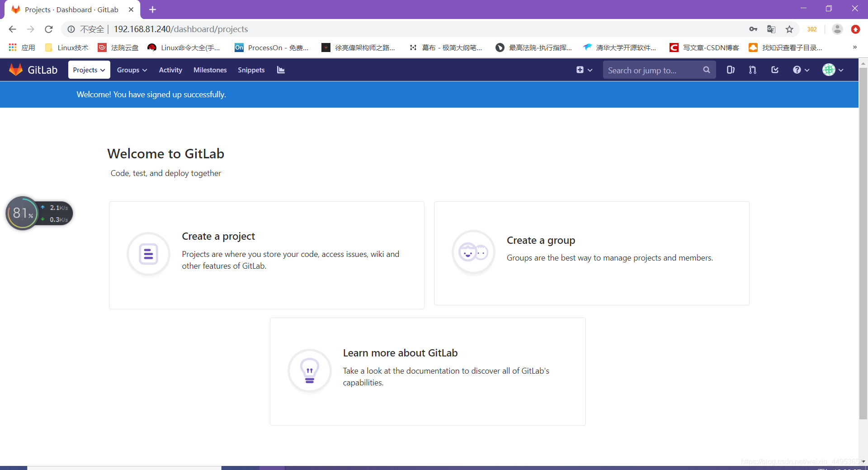Image resolution: width=868 pixels, height=470 pixels.
Task: Open Learn more about GitLab card
Action: 428,371
